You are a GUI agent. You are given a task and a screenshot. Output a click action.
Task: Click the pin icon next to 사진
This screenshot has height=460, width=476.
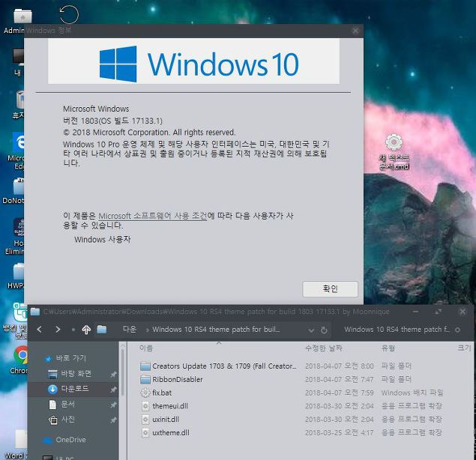point(113,420)
